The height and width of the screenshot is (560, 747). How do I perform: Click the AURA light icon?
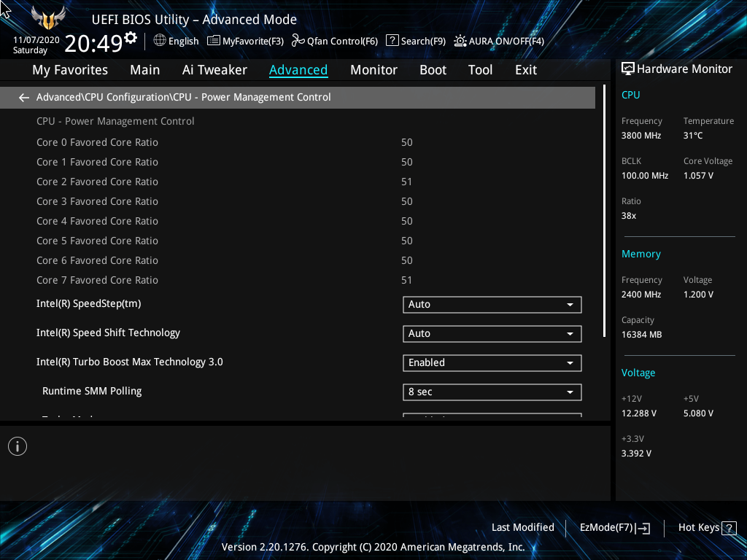pyautogui.click(x=460, y=41)
